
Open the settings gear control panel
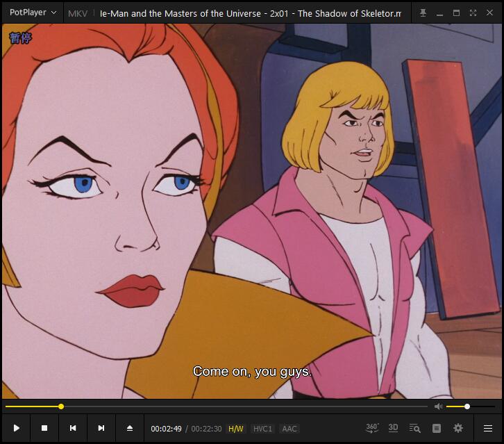458,428
